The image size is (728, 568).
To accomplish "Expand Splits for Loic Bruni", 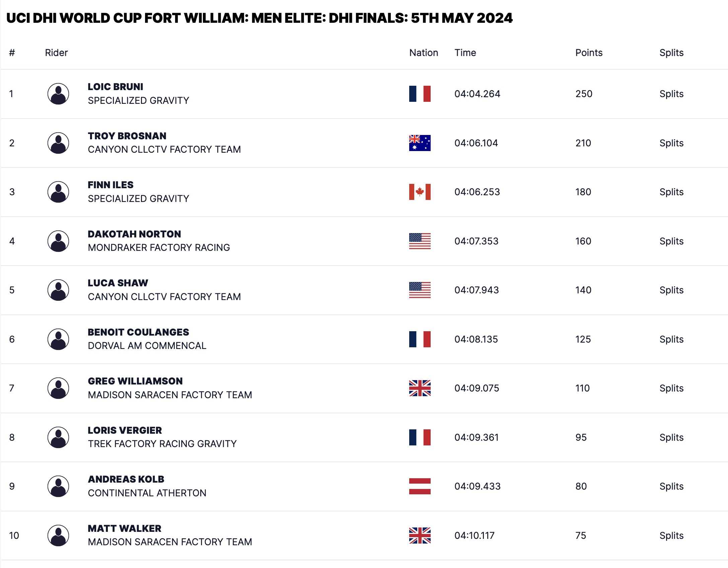I will pos(671,94).
